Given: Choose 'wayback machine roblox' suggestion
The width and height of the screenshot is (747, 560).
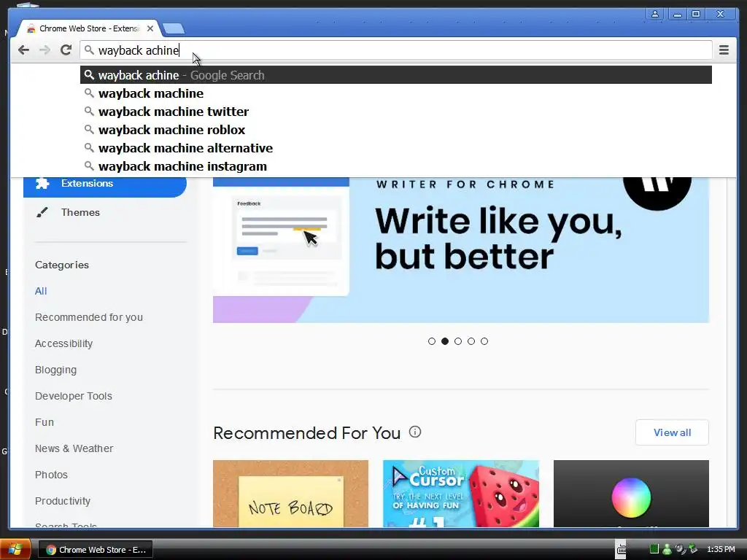Looking at the screenshot, I should coord(396,130).
